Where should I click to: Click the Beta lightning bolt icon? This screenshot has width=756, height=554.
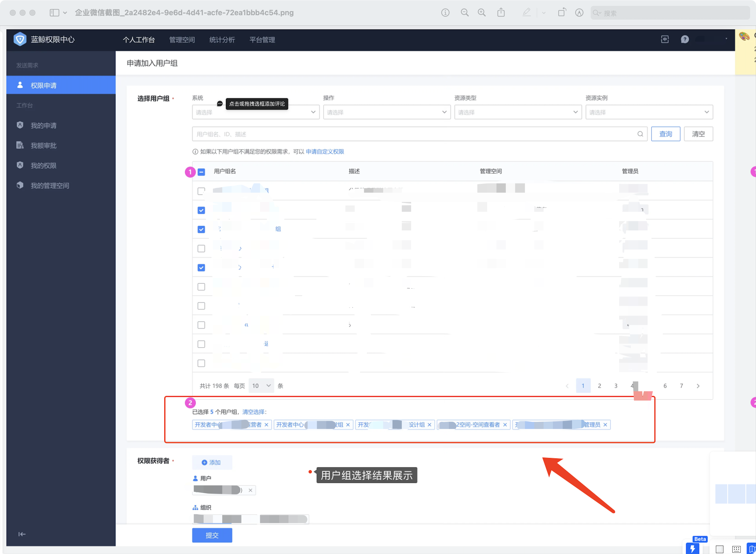(x=692, y=549)
